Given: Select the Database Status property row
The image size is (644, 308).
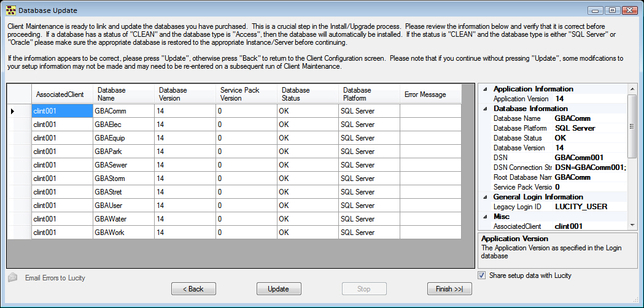Looking at the screenshot, I should pyautogui.click(x=558, y=139).
